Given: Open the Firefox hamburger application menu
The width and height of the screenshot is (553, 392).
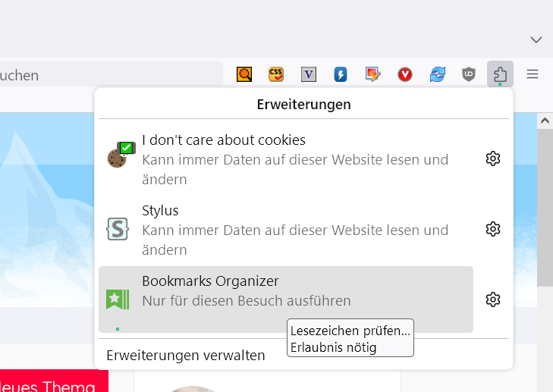Looking at the screenshot, I should point(533,74).
